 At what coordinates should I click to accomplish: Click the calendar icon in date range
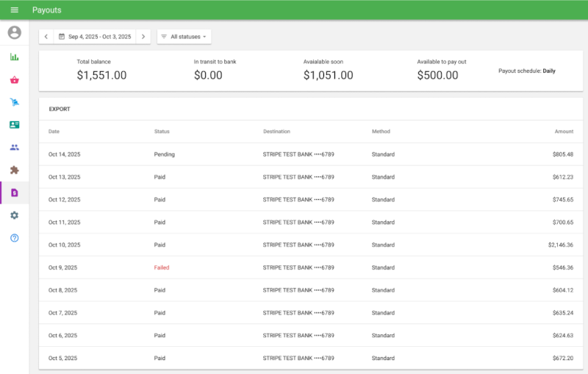tap(62, 37)
